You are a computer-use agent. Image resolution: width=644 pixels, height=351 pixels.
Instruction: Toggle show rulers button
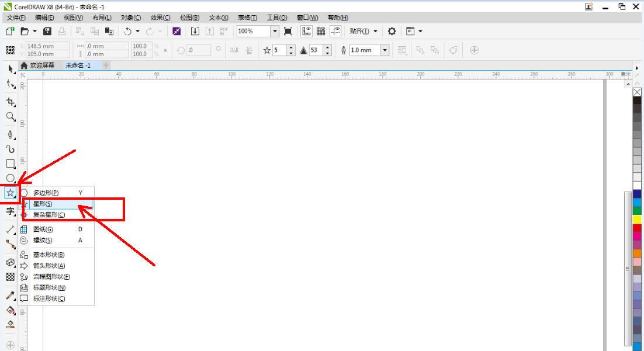pyautogui.click(x=306, y=31)
